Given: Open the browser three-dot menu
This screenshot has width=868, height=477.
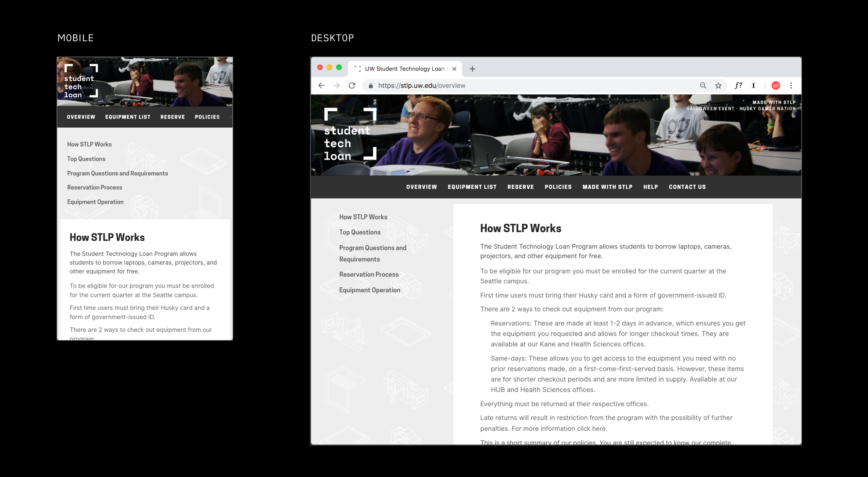Looking at the screenshot, I should [x=791, y=86].
